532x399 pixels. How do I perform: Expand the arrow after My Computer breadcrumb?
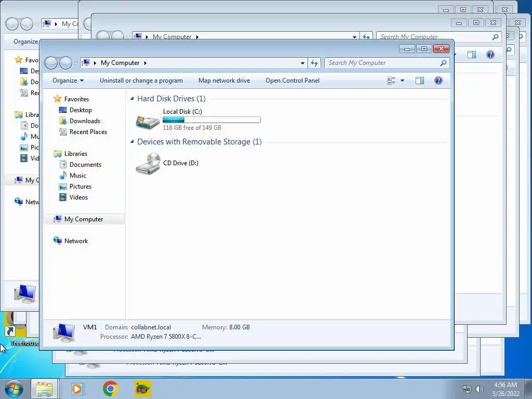tap(145, 63)
